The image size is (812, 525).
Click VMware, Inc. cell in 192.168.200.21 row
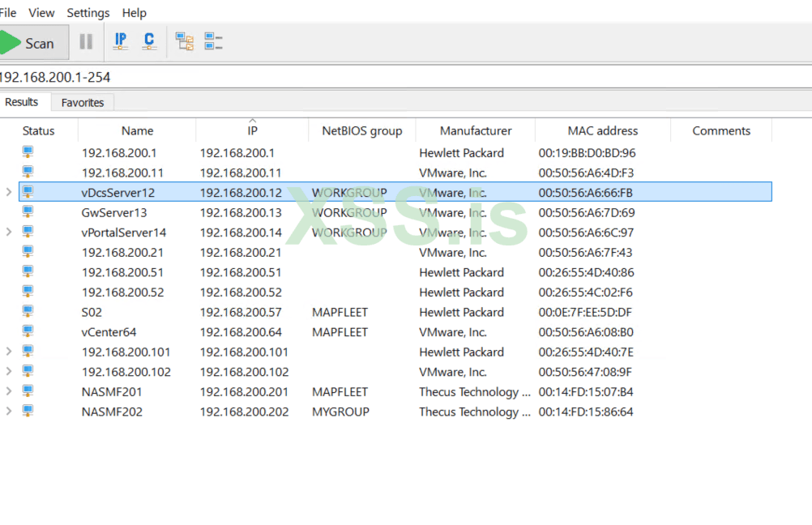tap(453, 253)
